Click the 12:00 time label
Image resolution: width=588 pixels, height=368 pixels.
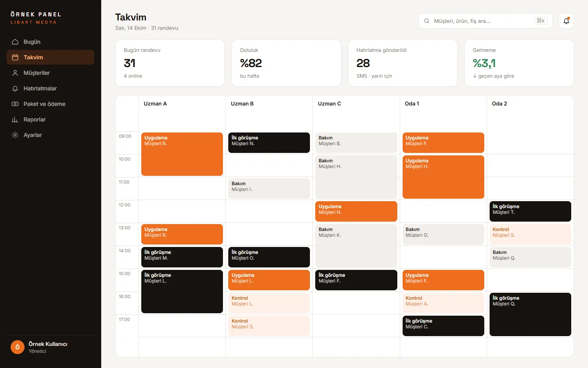coord(125,205)
